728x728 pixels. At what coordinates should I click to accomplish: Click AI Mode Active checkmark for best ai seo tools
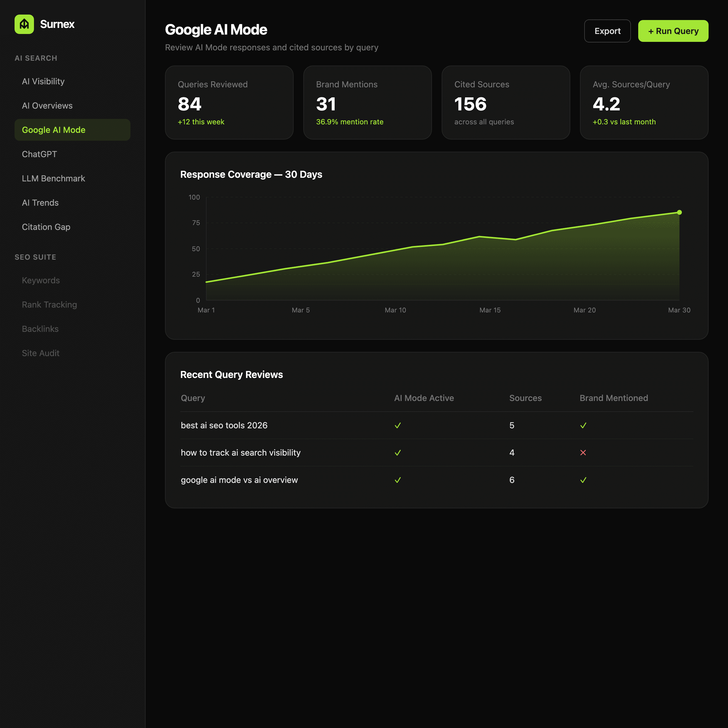[x=398, y=425]
